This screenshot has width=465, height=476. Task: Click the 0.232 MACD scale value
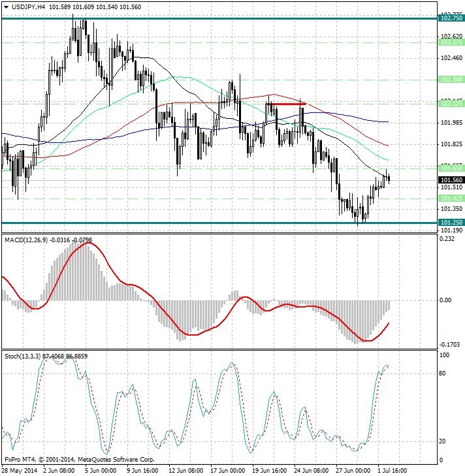[447, 239]
